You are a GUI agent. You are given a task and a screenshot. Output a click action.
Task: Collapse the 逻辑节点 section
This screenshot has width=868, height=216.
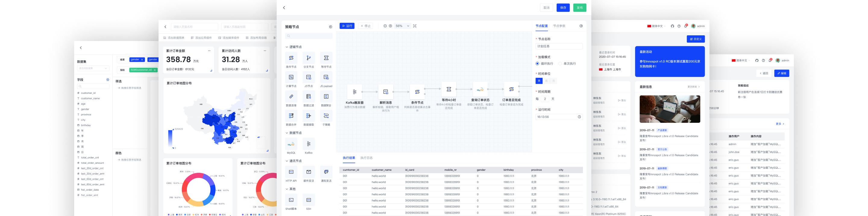coord(287,47)
